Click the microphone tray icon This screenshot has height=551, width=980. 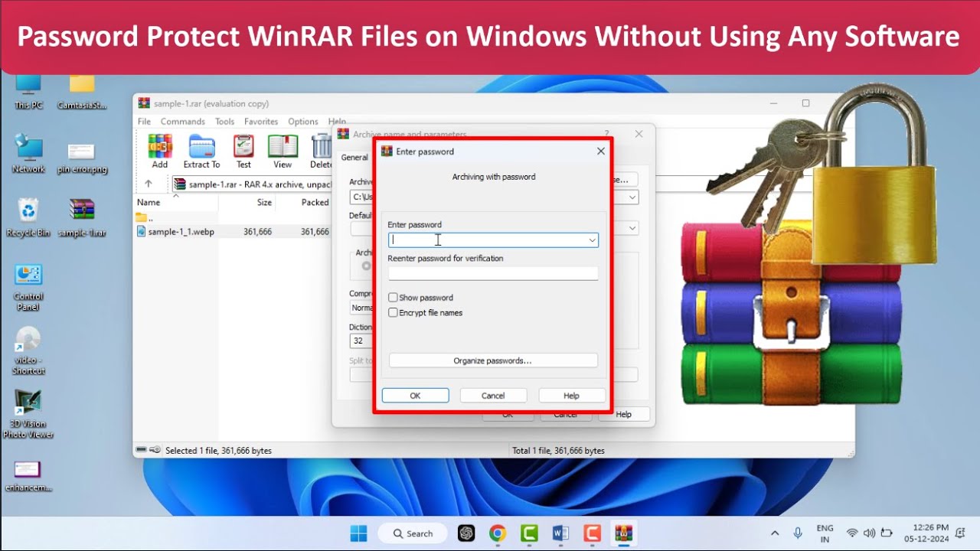click(x=798, y=533)
